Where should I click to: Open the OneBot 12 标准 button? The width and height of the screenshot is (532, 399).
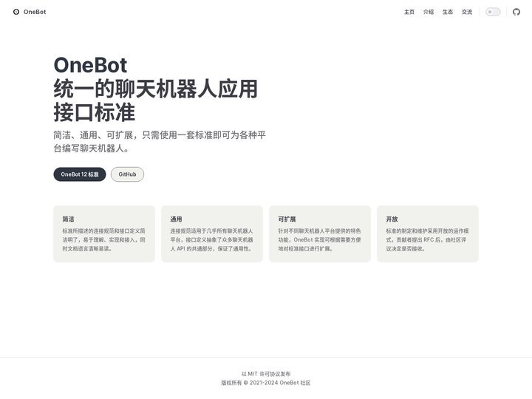(x=80, y=174)
